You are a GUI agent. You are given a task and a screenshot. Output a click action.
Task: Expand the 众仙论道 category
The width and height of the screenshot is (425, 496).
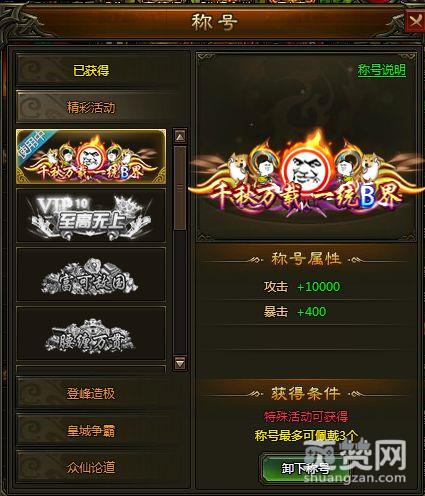91,467
